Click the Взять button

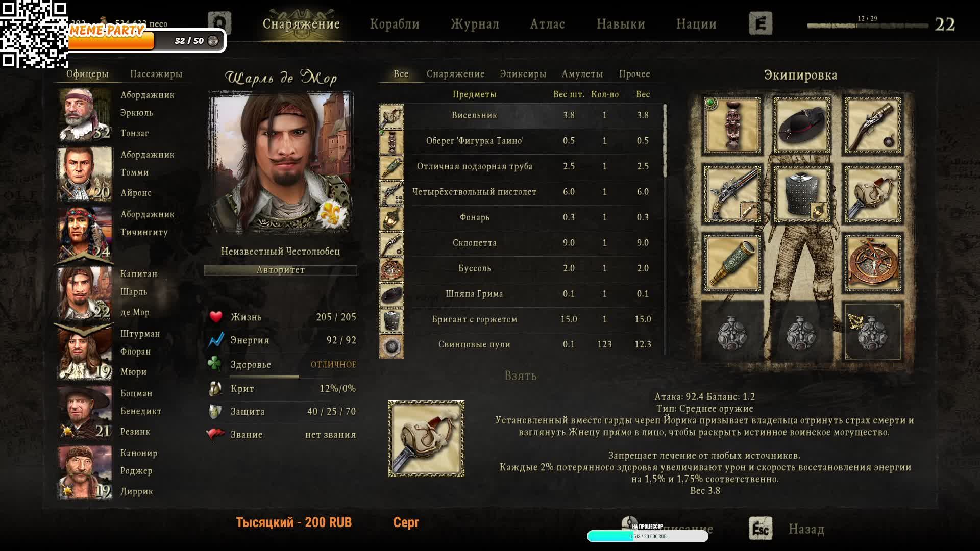520,376
